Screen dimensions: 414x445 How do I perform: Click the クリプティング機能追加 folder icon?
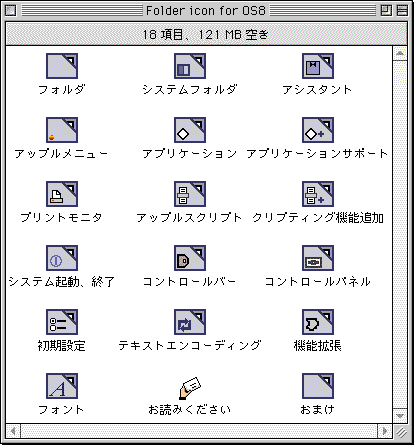pyautogui.click(x=318, y=194)
